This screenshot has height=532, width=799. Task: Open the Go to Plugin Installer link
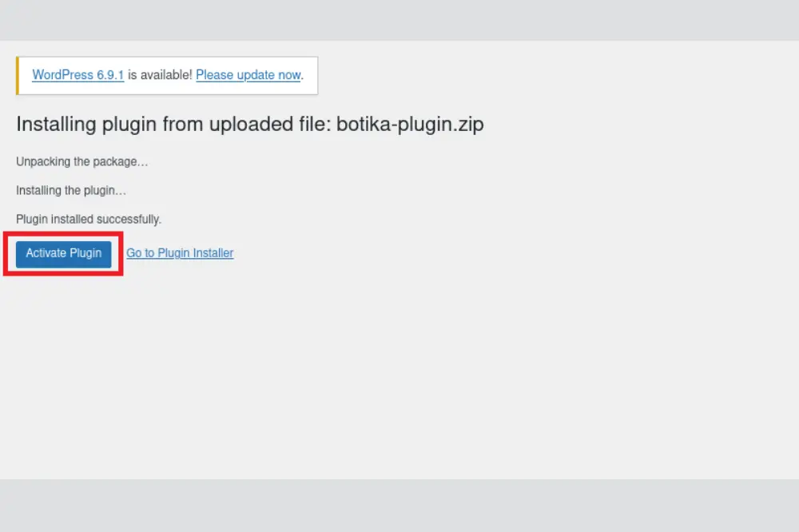(179, 252)
